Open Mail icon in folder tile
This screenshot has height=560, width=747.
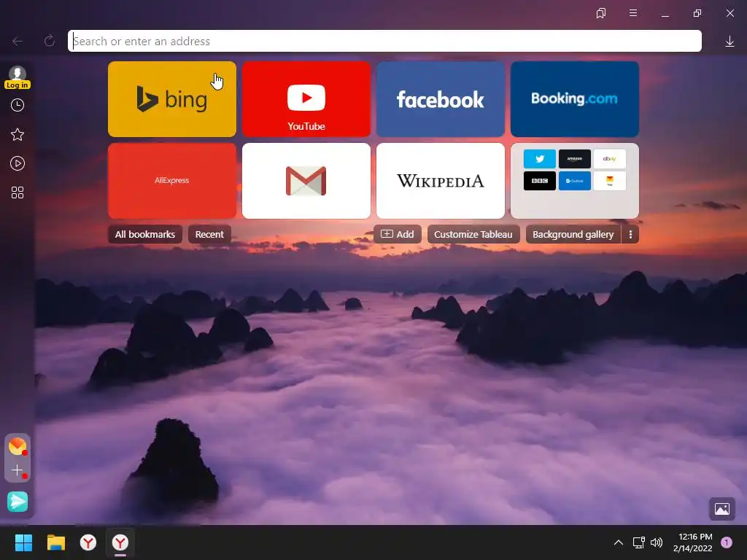[610, 181]
